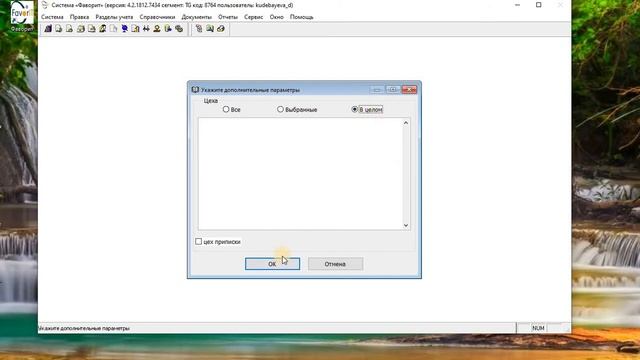Open the 'Разделы учета' menu
Screen dimensions: 640x360
pyautogui.click(x=114, y=17)
